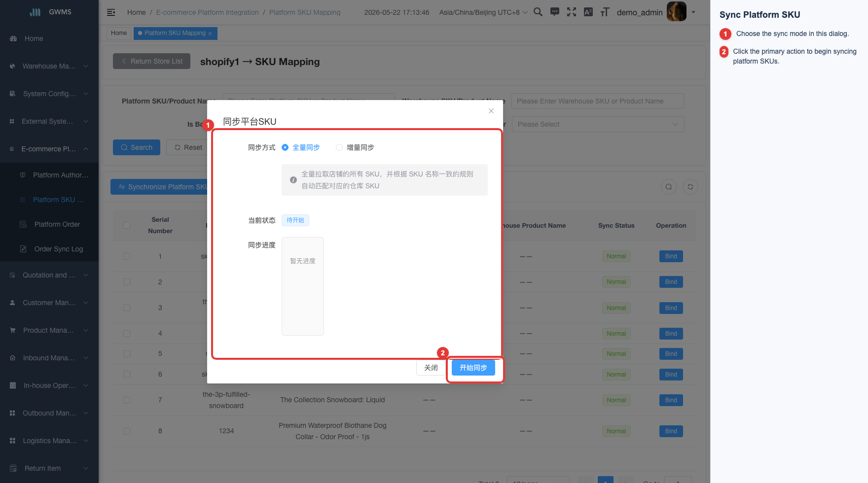Click the Home sidebar dashboard icon
Screen dimensions: 868x483
(x=13, y=38)
